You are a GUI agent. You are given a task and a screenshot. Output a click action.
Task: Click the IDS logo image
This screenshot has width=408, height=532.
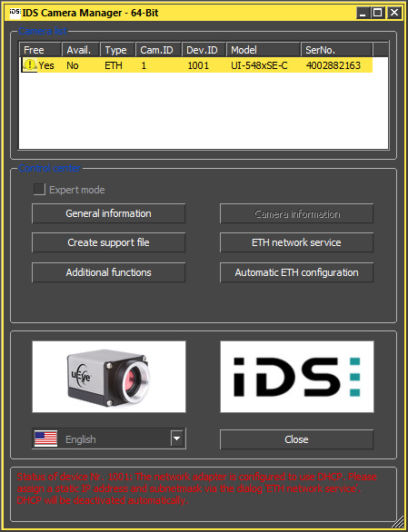[297, 377]
